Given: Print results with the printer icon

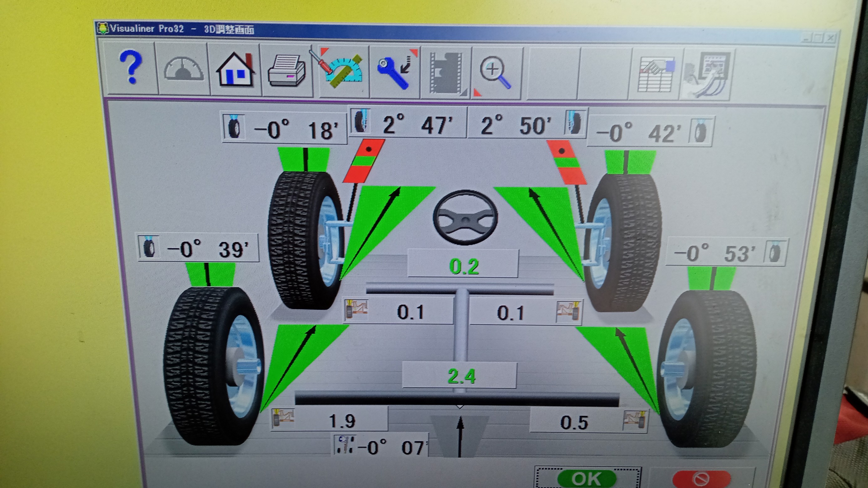Looking at the screenshot, I should [x=287, y=71].
